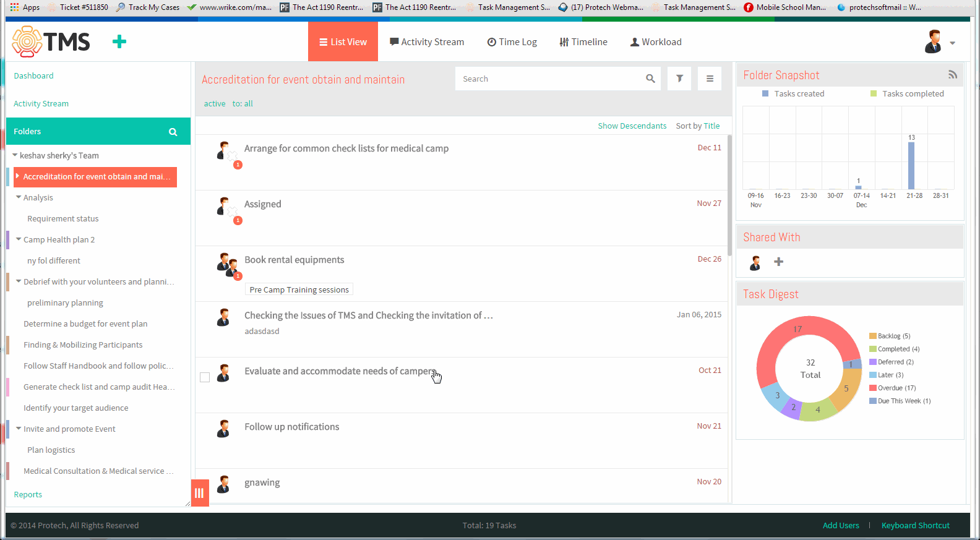Click the Completed (4) legend swatch
980x540 pixels.
[x=873, y=349]
